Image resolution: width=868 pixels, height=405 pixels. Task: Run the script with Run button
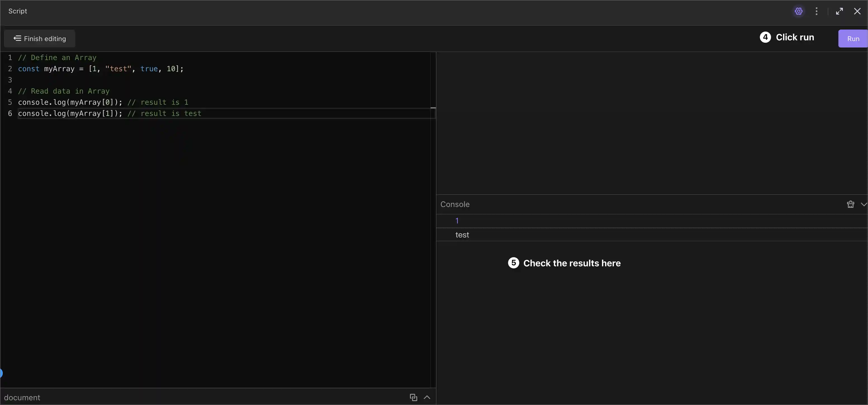853,38
